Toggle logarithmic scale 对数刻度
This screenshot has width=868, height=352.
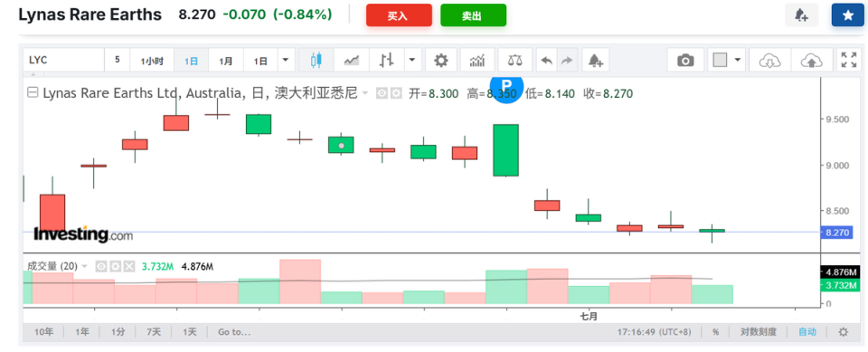click(x=759, y=332)
